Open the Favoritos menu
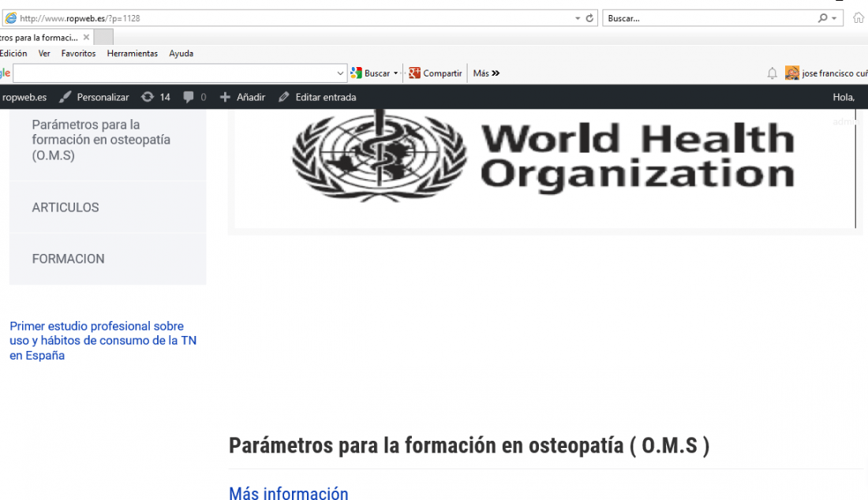This screenshot has width=868, height=500. [79, 54]
